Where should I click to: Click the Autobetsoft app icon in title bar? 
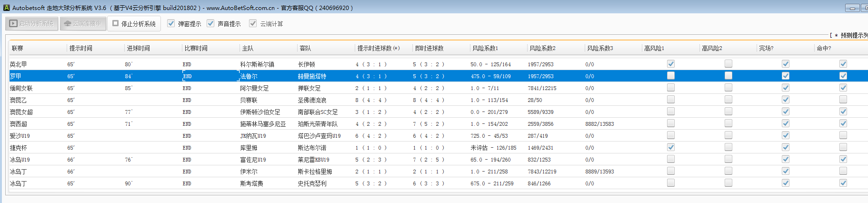6,8
